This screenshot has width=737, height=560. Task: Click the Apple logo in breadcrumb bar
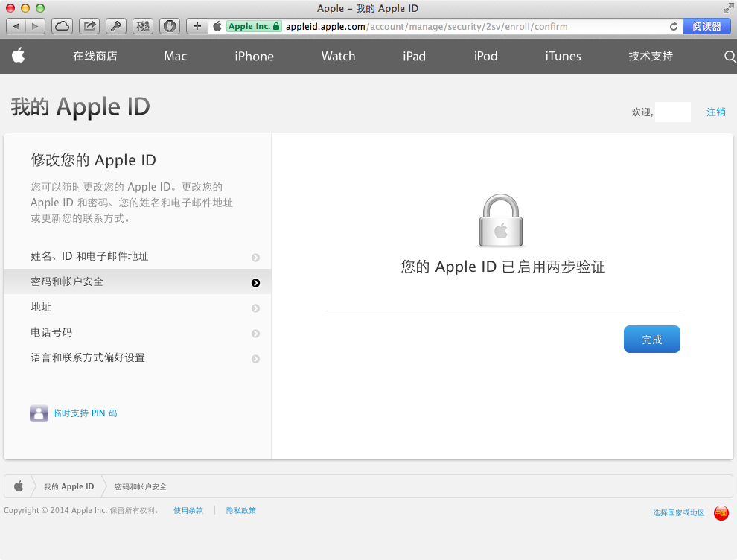(19, 486)
